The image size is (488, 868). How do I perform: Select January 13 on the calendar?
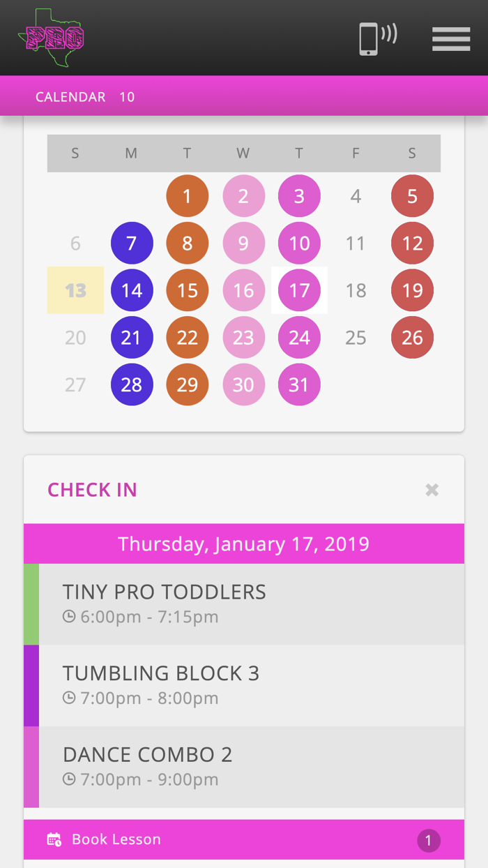pyautogui.click(x=75, y=290)
